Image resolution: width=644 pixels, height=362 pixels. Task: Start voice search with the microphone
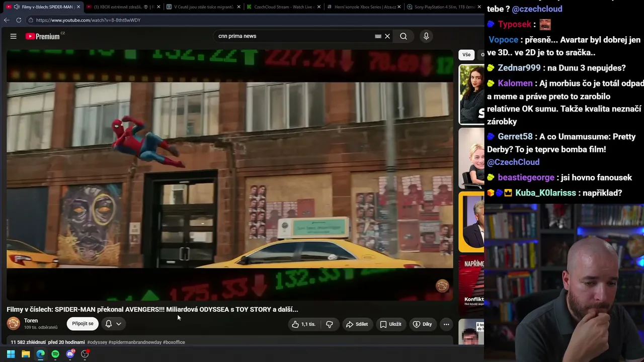point(426,36)
